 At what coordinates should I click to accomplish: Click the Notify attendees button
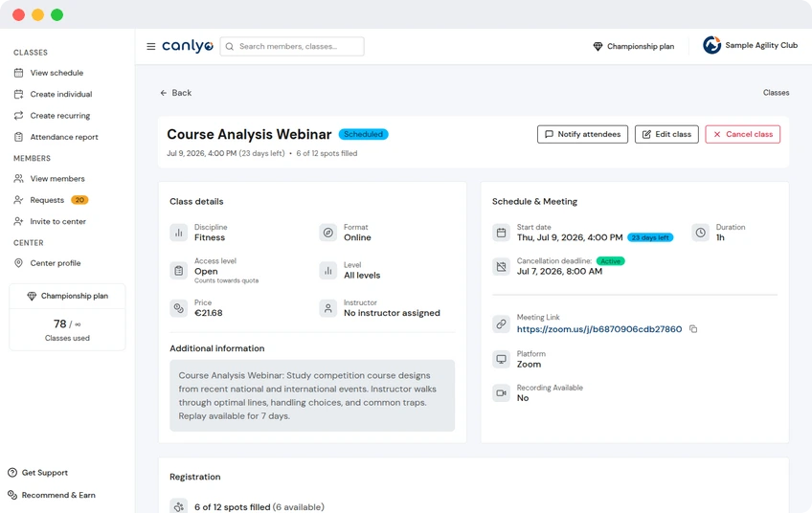point(582,134)
